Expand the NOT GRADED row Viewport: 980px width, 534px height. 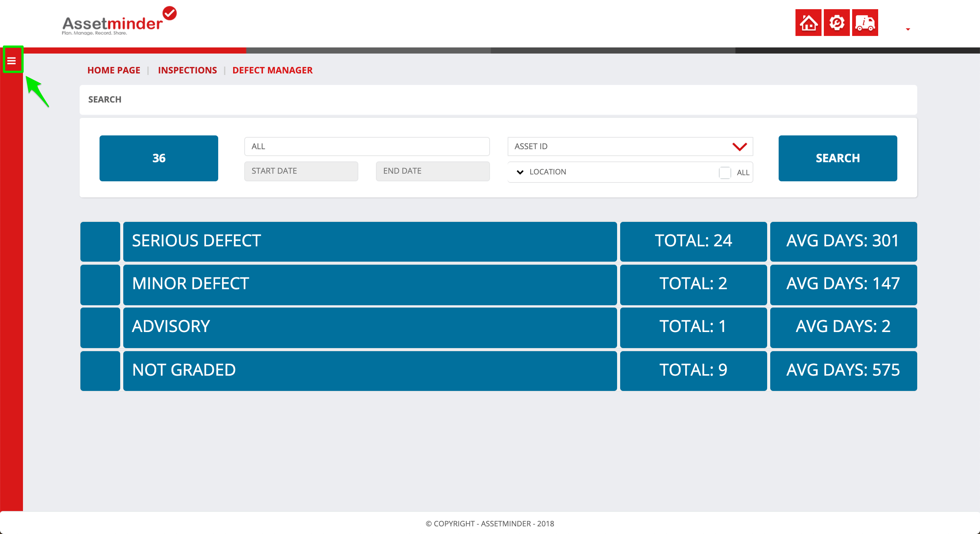[x=370, y=371]
